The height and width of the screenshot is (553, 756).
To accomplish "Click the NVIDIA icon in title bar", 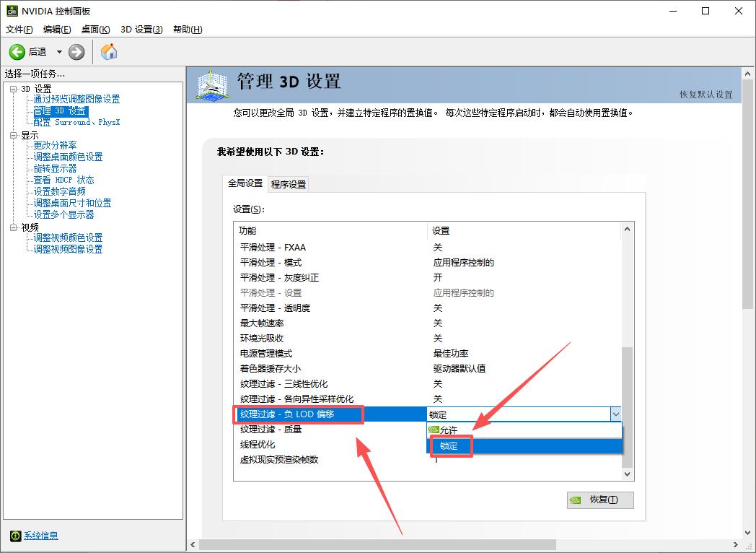I will tap(12, 11).
